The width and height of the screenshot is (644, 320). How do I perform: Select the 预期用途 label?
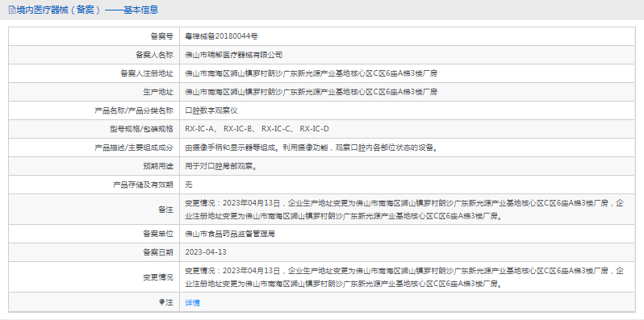(157, 166)
